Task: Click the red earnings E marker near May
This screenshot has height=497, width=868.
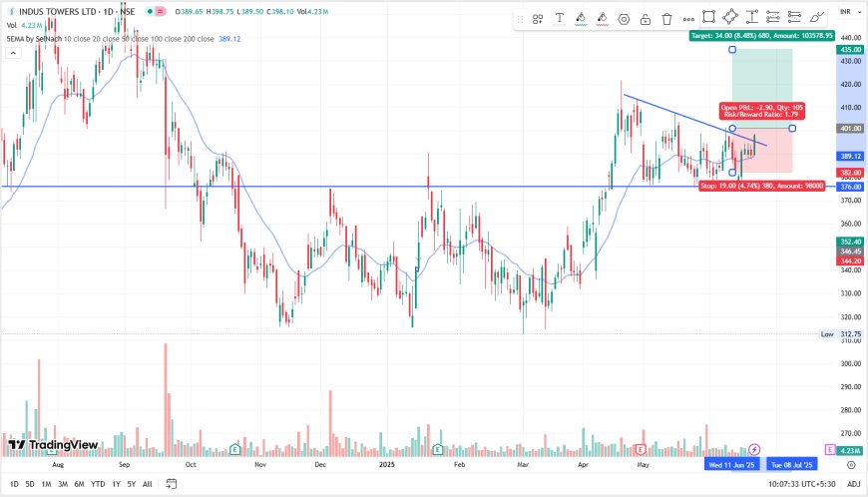Action: 642,449
